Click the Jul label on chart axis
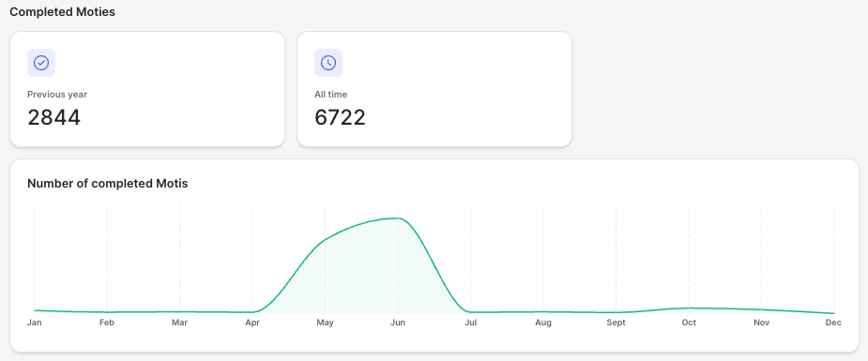 click(x=470, y=323)
